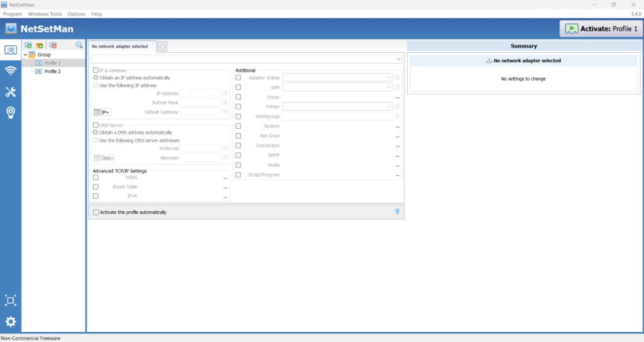The image size is (644, 342).
Task: Open the Tools (wrench and screwdriver) sidebar icon
Action: pos(11,92)
